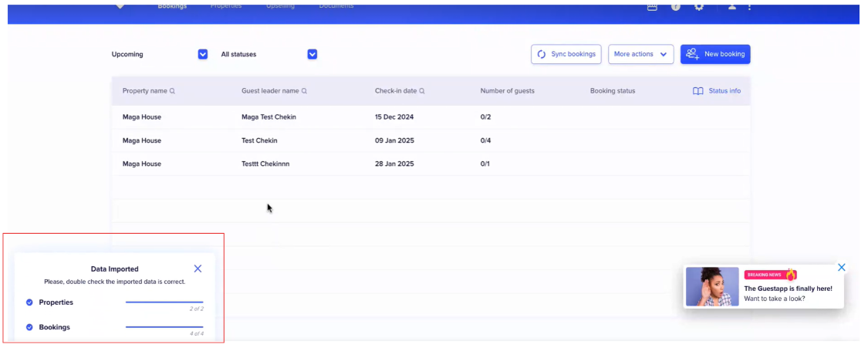This screenshot has width=868, height=348.
Task: Open the Testtt Chekinnn booking row
Action: 265,164
